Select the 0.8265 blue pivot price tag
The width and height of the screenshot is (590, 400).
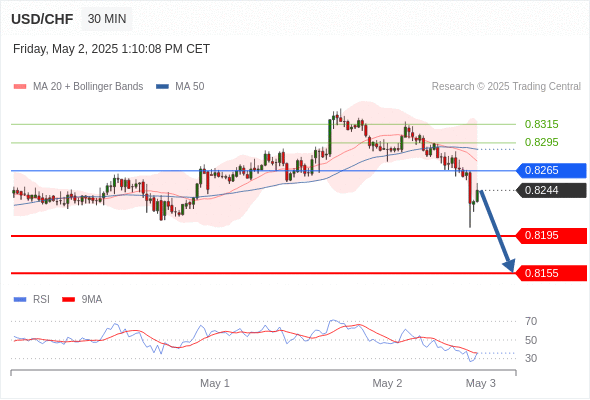click(551, 170)
